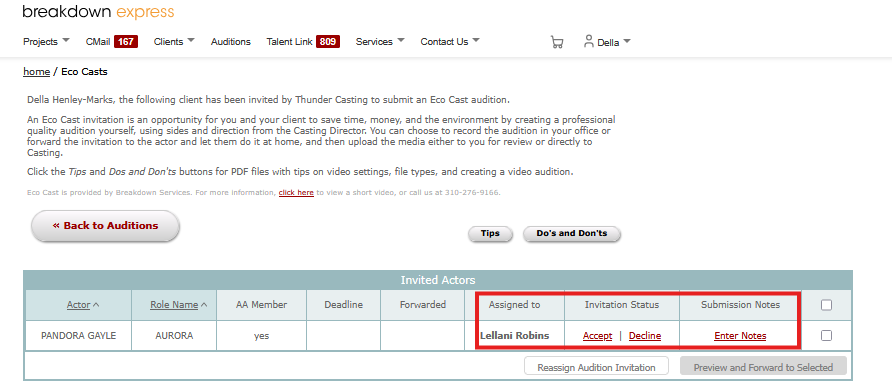The width and height of the screenshot is (892, 386).
Task: Click the Eco Casts breadcrumb text
Action: click(84, 72)
